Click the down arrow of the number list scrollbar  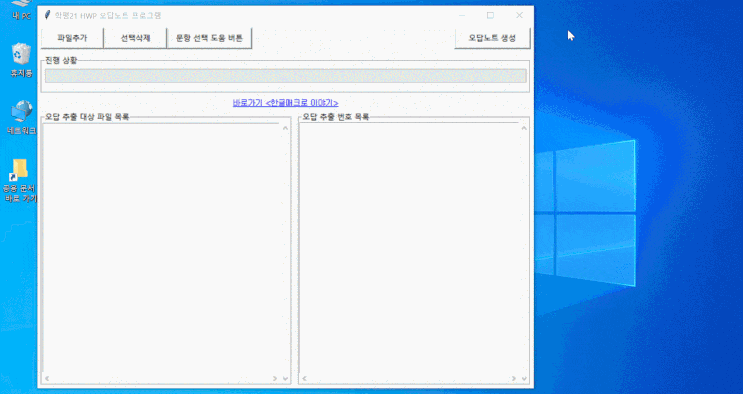[524, 378]
